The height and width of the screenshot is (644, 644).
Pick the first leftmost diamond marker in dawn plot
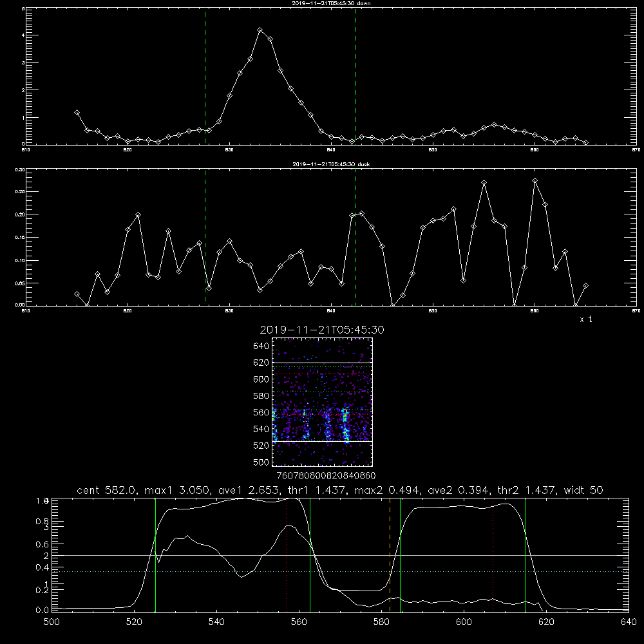click(77, 113)
